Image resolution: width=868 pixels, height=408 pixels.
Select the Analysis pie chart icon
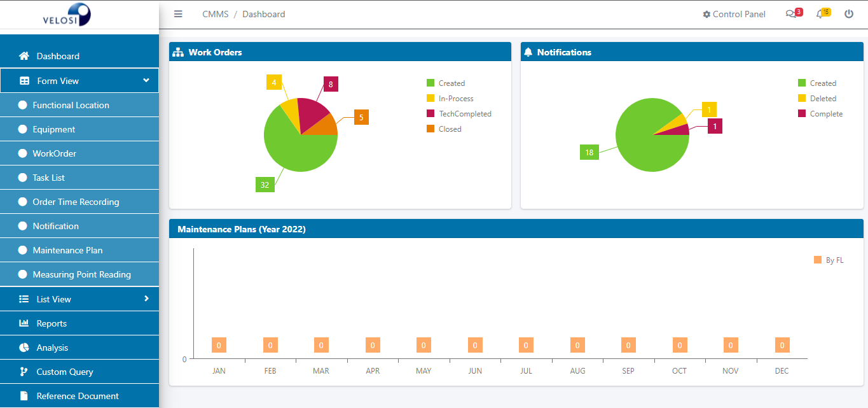[x=25, y=348]
